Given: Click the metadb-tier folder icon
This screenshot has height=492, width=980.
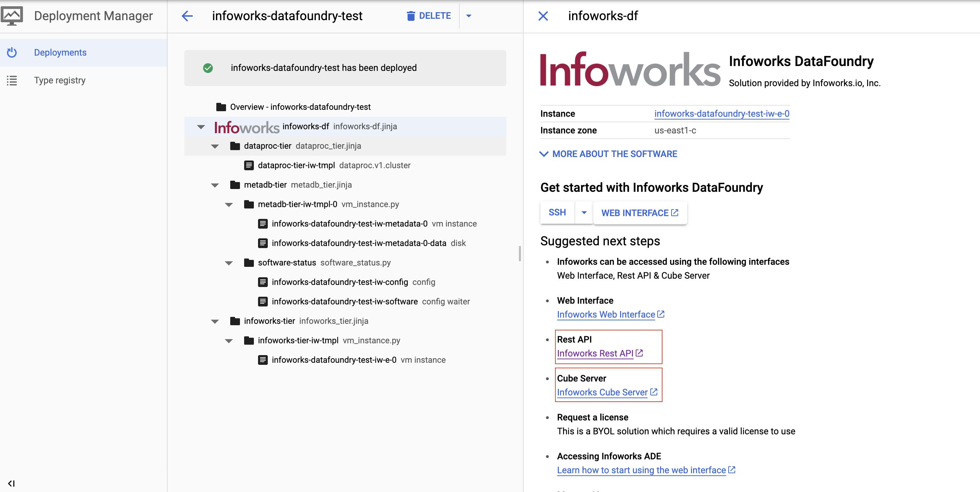Looking at the screenshot, I should 235,185.
